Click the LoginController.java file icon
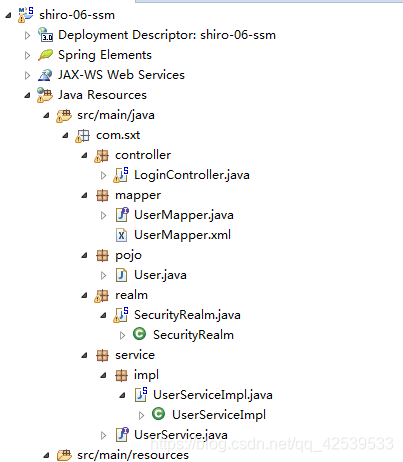The height and width of the screenshot is (462, 403). click(x=121, y=175)
